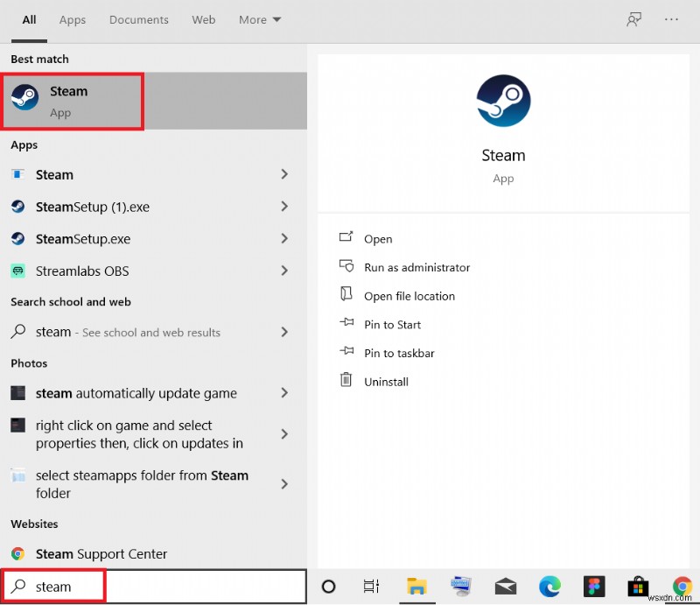Click the Pin to taskbar pin icon
The height and width of the screenshot is (605, 700).
pyautogui.click(x=346, y=350)
